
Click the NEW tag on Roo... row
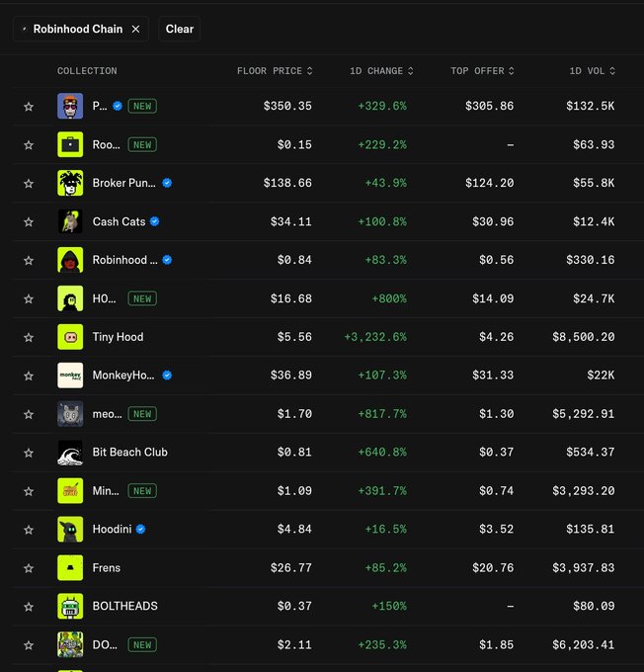(x=142, y=144)
